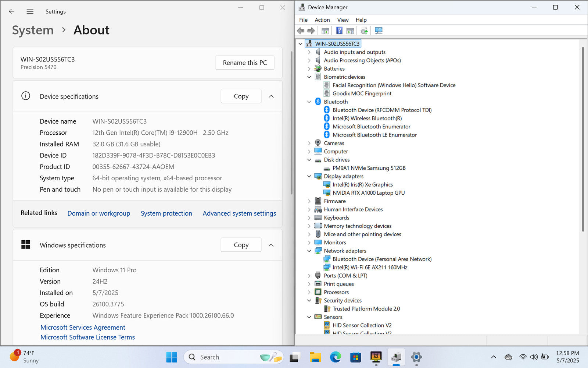
Task: Click the taskbar Search box
Action: [233, 357]
